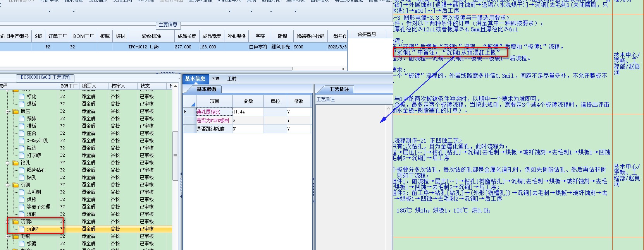
Task: Click the 排板 step document icon
Action: 22,126
